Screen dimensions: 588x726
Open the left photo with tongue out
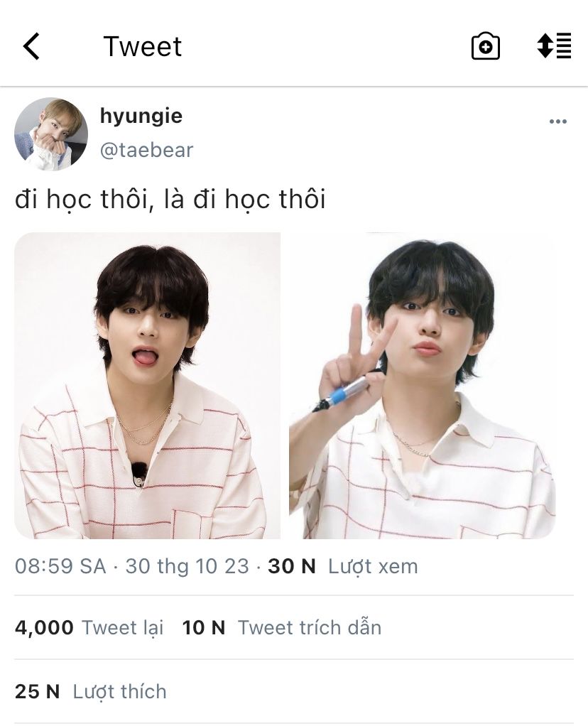click(x=147, y=386)
